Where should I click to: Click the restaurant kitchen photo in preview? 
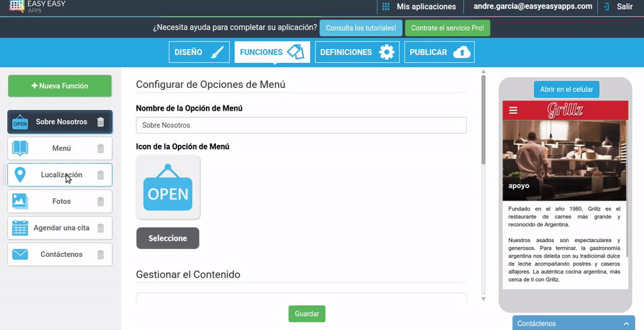click(x=564, y=160)
